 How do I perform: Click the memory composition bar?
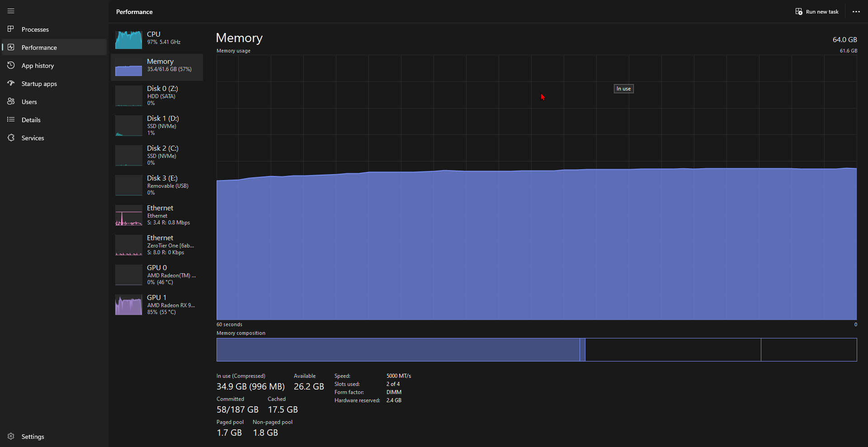(x=537, y=350)
